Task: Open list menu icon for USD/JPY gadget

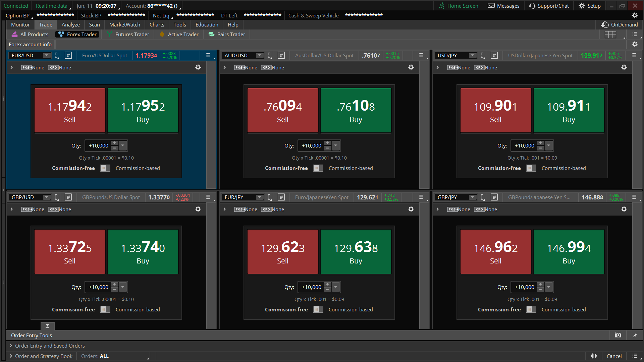Action: pos(634,55)
